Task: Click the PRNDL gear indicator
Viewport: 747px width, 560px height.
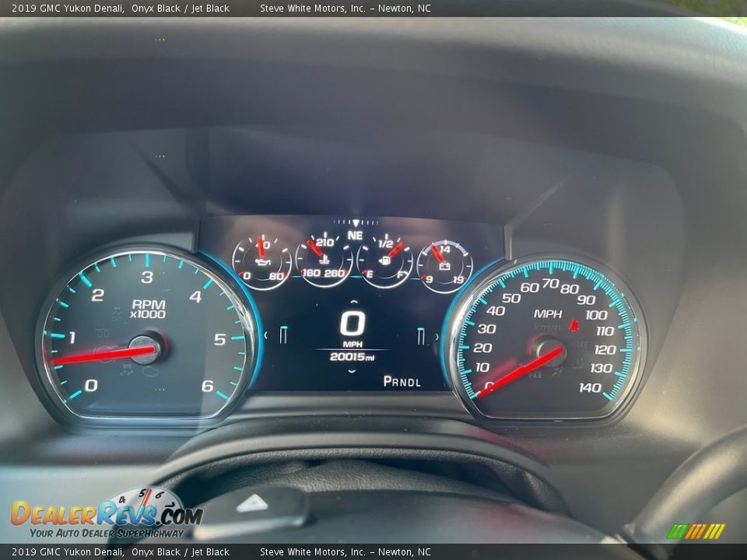Action: (402, 381)
